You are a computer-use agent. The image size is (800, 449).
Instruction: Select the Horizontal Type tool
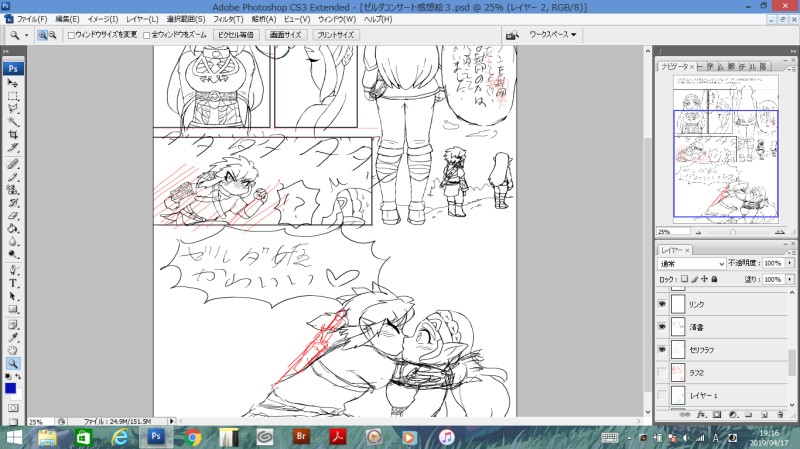pos(13,283)
